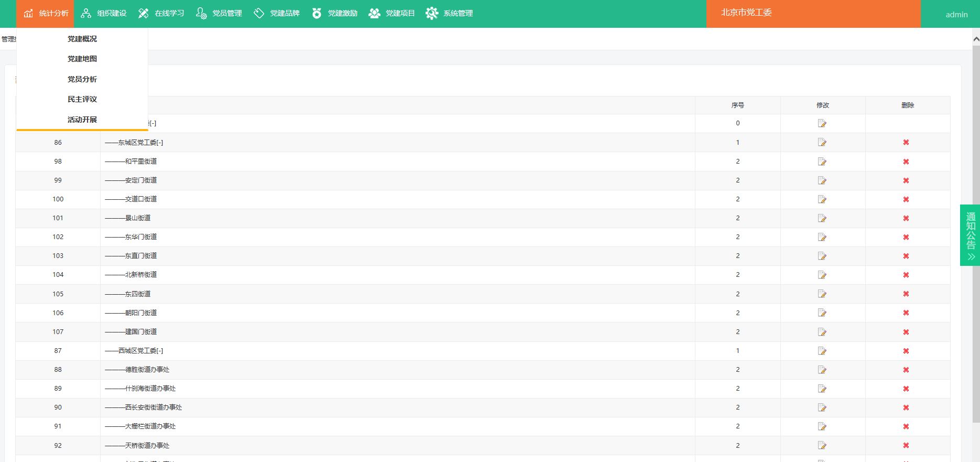Image resolution: width=980 pixels, height=462 pixels.
Task: Click the admin user link
Action: click(956, 15)
